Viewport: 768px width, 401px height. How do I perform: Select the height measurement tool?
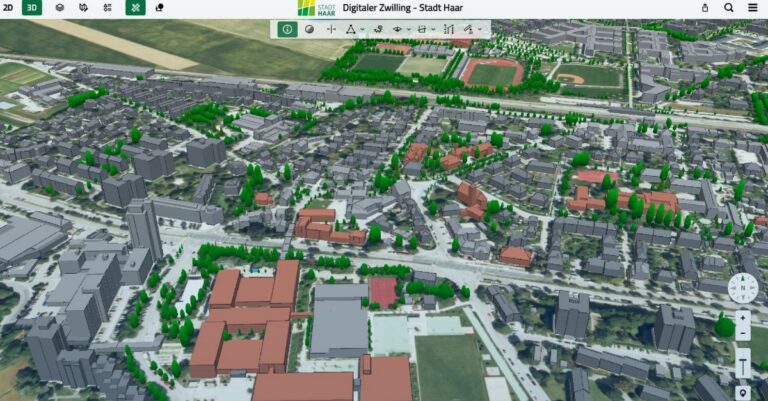pyautogui.click(x=331, y=29)
